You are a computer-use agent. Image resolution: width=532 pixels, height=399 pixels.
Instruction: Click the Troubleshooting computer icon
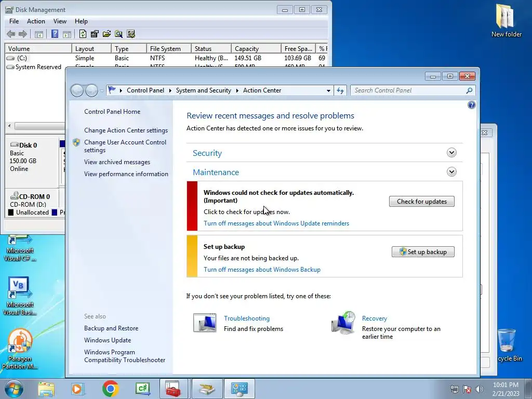[205, 323]
